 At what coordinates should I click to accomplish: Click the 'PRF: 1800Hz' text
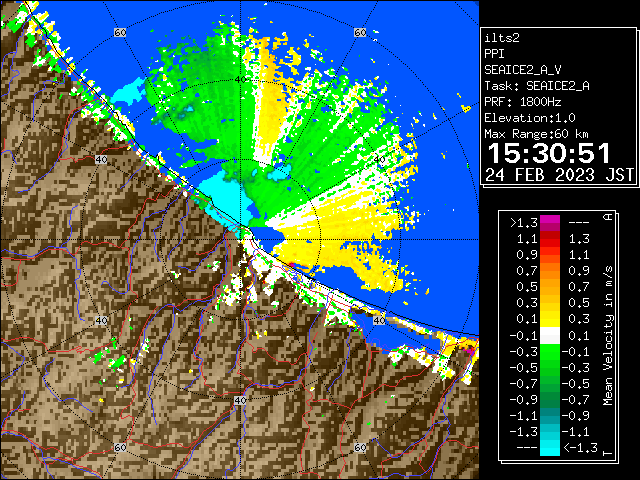point(522,102)
